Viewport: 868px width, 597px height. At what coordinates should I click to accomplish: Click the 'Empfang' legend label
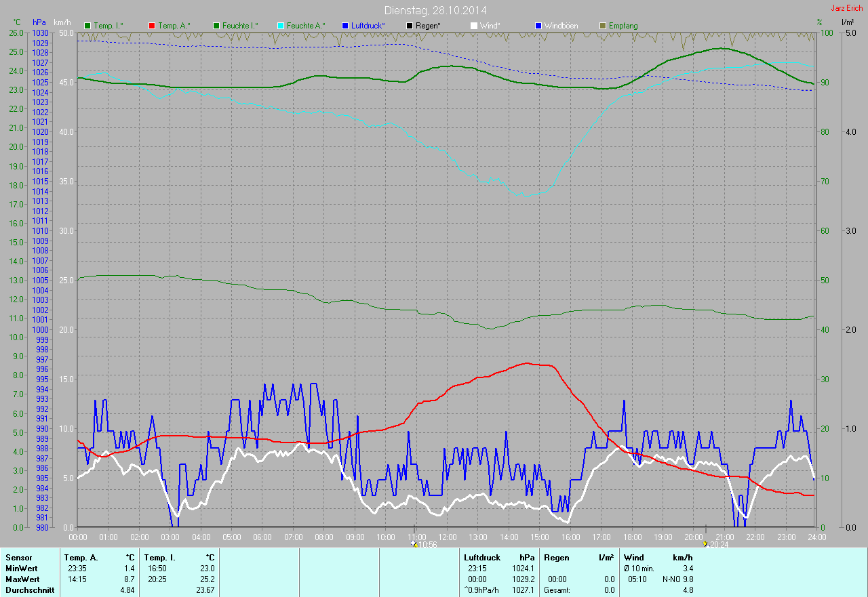[623, 26]
